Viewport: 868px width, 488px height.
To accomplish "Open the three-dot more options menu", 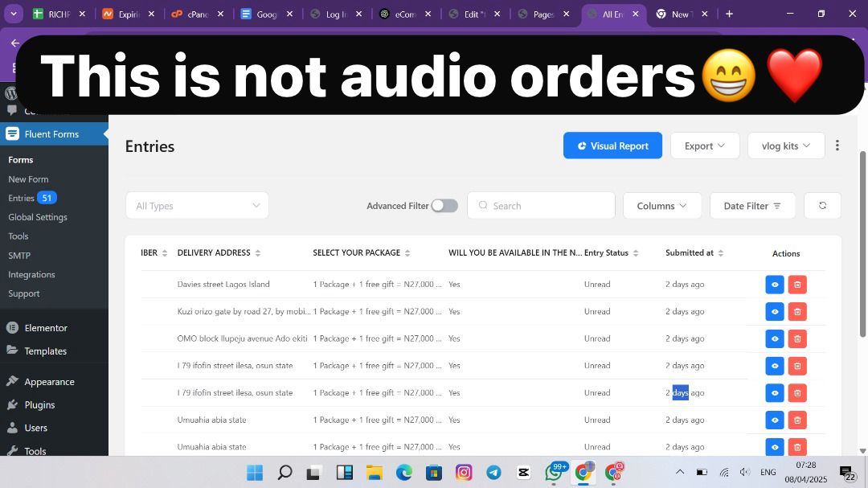I will point(837,146).
